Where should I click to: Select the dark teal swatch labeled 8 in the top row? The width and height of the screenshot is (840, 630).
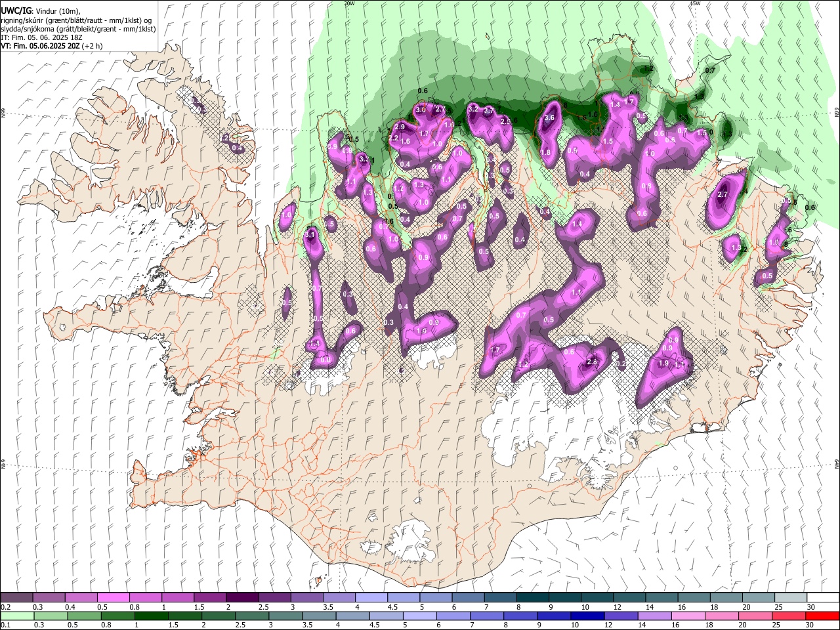coord(532,598)
